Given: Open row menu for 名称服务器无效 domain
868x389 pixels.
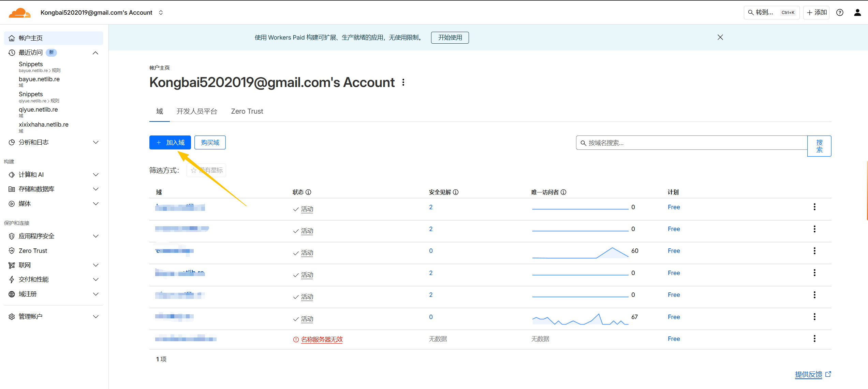Looking at the screenshot, I should point(814,338).
